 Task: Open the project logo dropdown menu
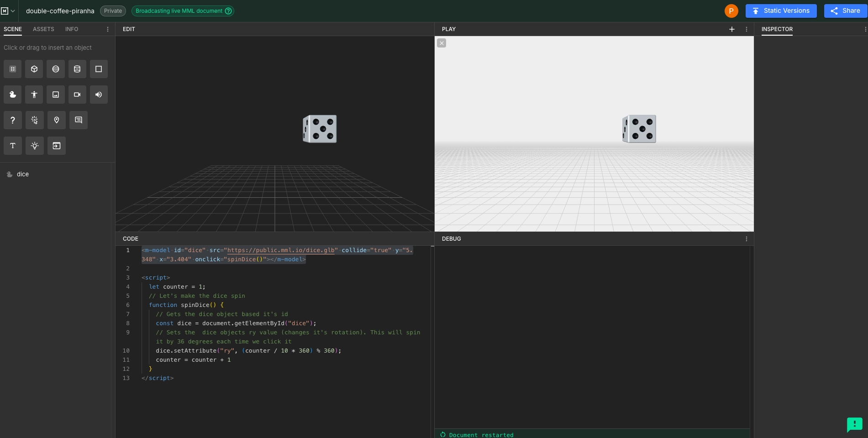coord(8,11)
